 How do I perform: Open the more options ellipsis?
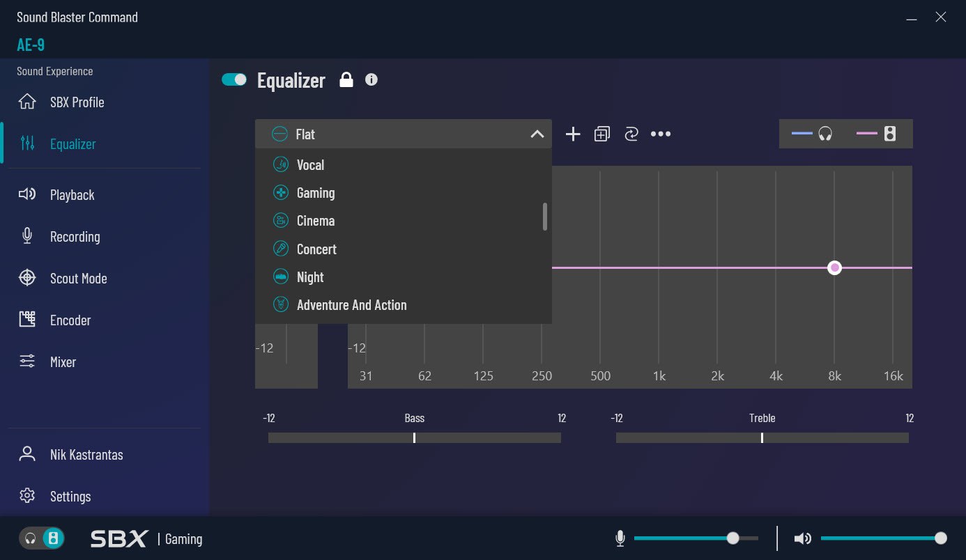click(661, 134)
